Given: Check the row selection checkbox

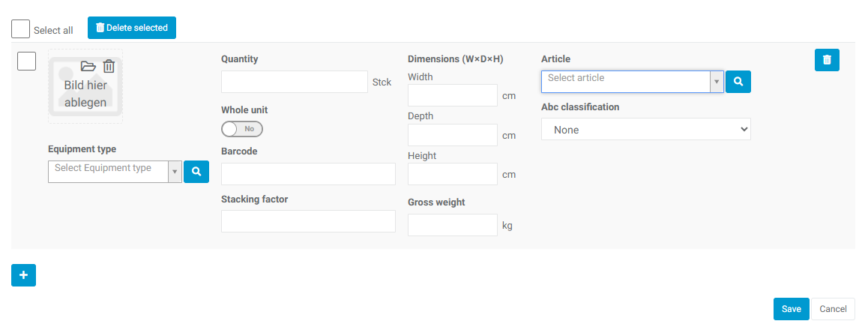Looking at the screenshot, I should coord(27,61).
